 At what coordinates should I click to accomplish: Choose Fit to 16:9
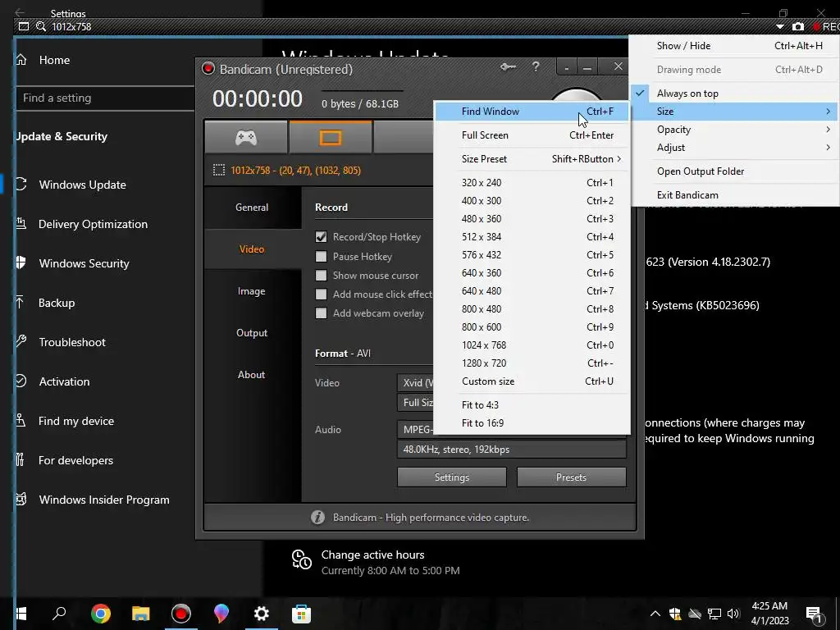tap(532, 423)
